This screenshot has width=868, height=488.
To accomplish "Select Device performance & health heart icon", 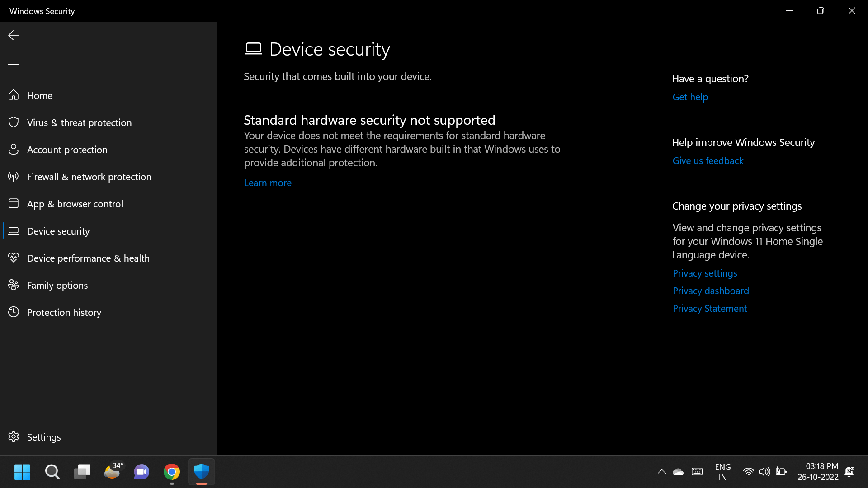I will tap(14, 258).
